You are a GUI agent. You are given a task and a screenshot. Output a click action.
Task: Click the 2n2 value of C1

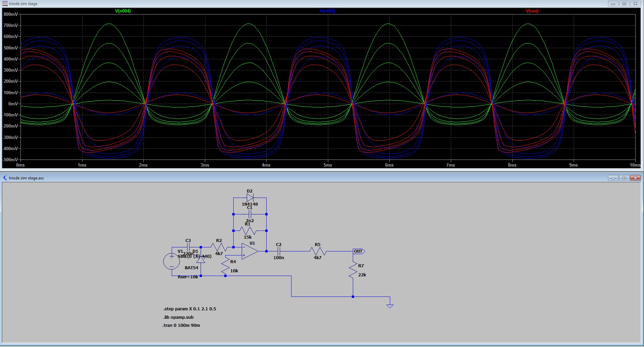[x=250, y=220]
